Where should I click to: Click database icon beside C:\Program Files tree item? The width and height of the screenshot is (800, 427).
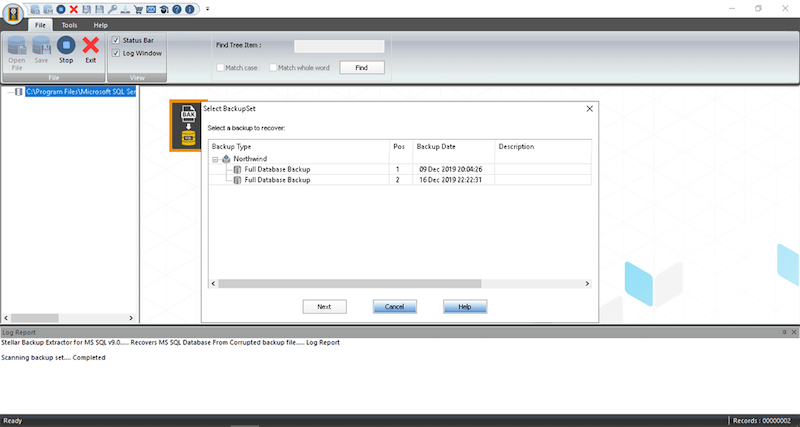pos(19,92)
